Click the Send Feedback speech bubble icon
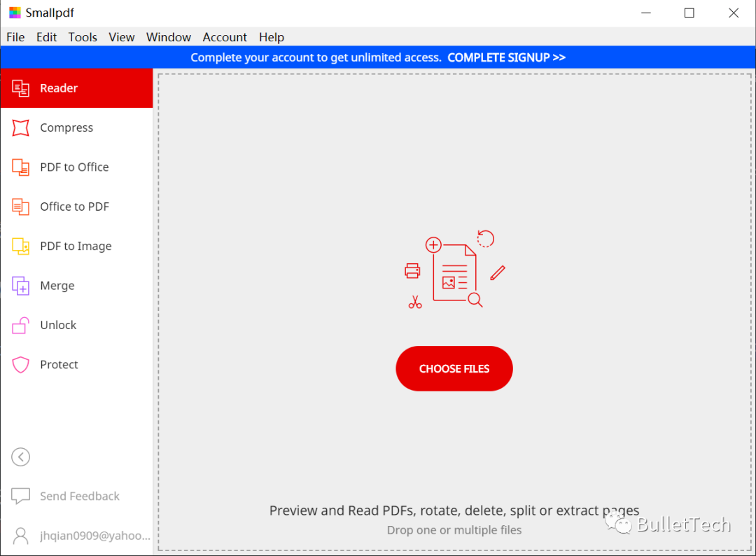Screen dimensions: 756x556 20,496
